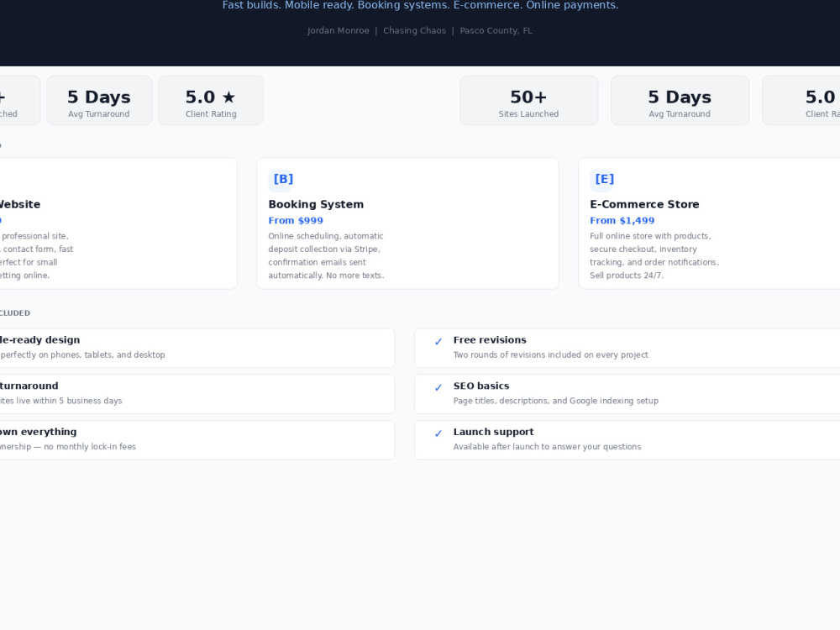Click 'no monthly lock-in fees' text

(90, 447)
